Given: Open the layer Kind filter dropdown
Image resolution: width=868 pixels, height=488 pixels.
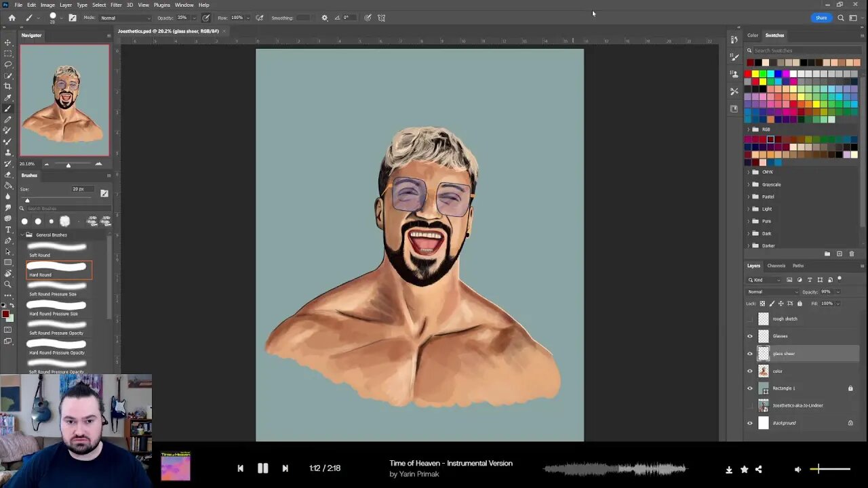Looking at the screenshot, I should coord(765,280).
